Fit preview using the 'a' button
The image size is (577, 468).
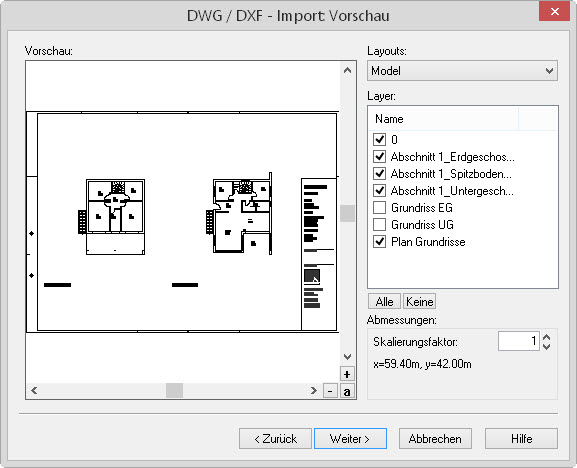point(347,391)
